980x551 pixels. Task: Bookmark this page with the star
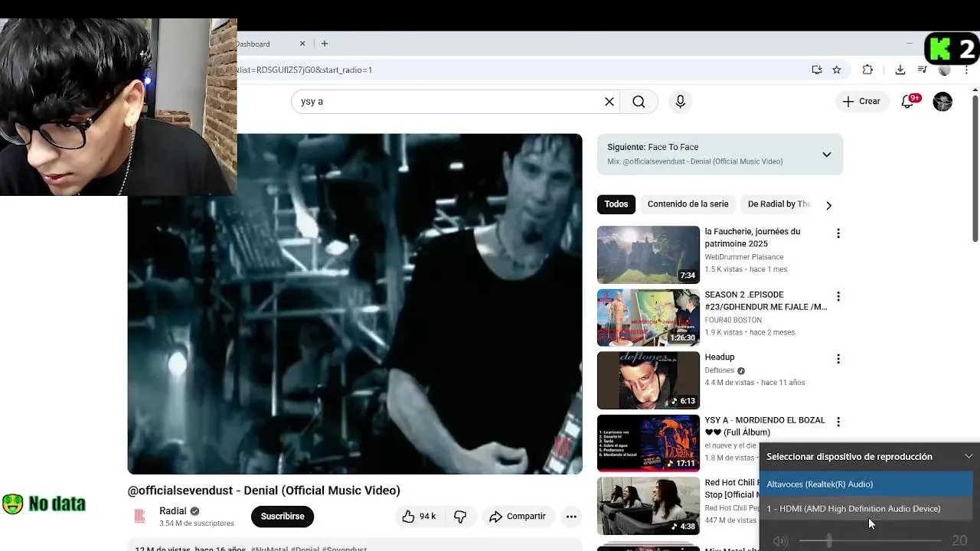837,70
